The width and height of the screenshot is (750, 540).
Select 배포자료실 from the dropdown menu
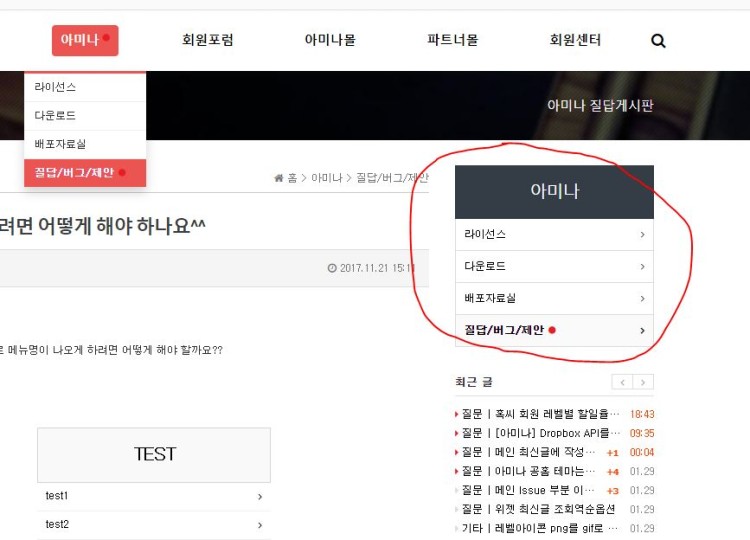click(x=60, y=144)
